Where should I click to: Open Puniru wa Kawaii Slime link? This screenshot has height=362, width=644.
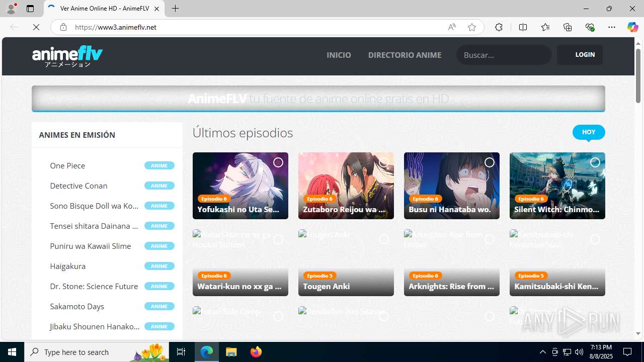point(90,246)
